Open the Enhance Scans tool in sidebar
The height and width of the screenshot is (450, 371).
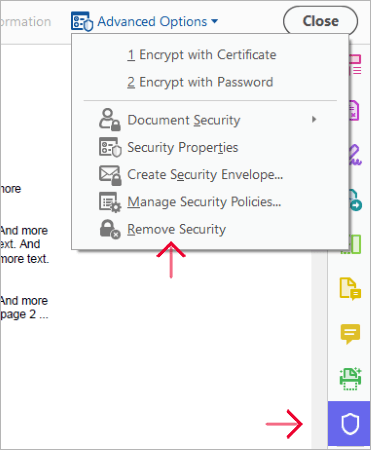350,379
